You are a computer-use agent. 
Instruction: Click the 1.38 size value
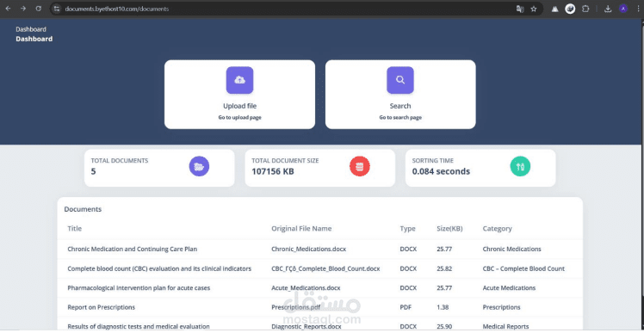[443, 307]
